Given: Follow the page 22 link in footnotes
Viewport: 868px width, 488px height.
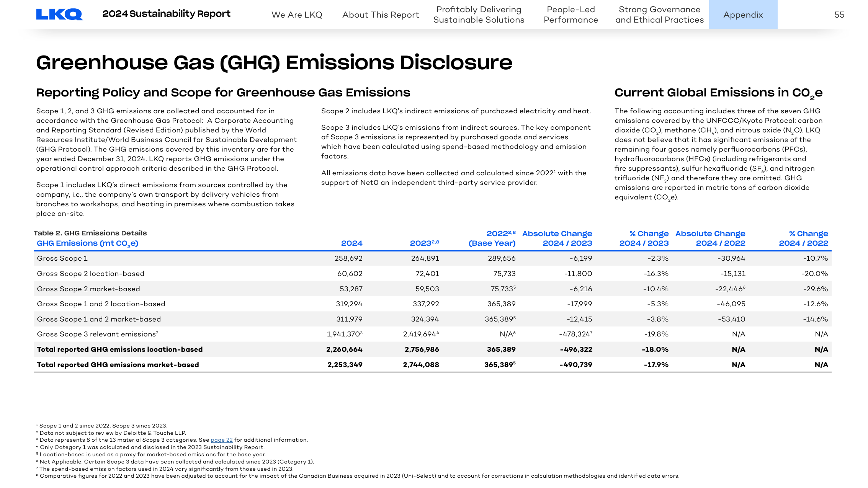Looking at the screenshot, I should pyautogui.click(x=222, y=440).
